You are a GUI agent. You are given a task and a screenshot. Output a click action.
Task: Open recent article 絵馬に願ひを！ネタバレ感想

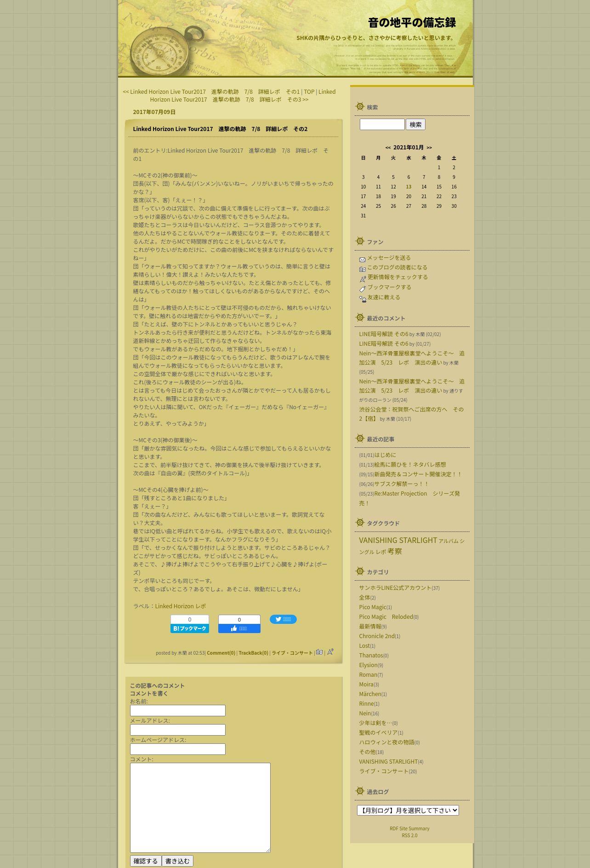pos(410,465)
